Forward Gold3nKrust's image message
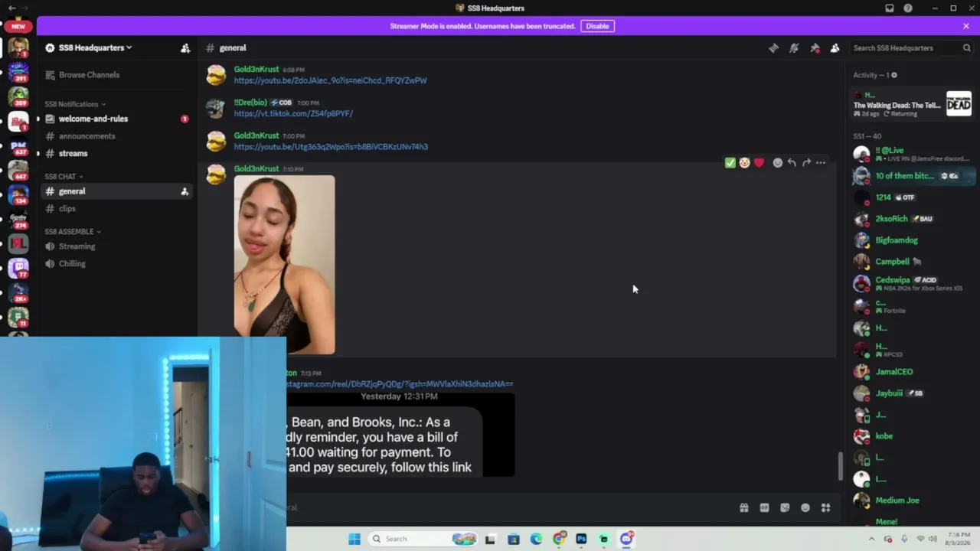The image size is (980, 551). [x=806, y=162]
